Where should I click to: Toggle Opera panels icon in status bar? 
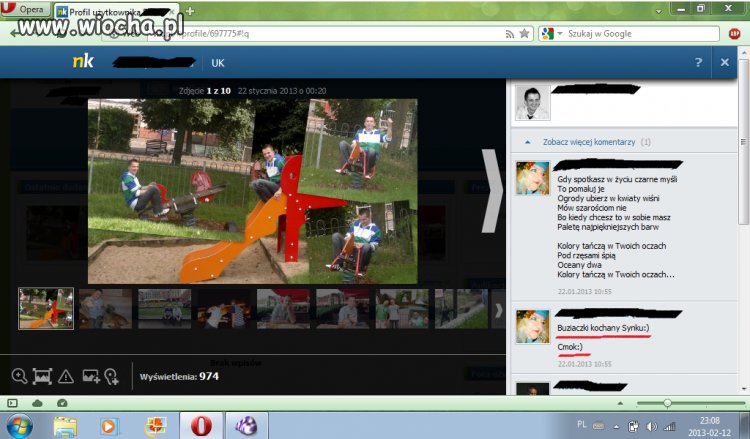(x=12, y=403)
